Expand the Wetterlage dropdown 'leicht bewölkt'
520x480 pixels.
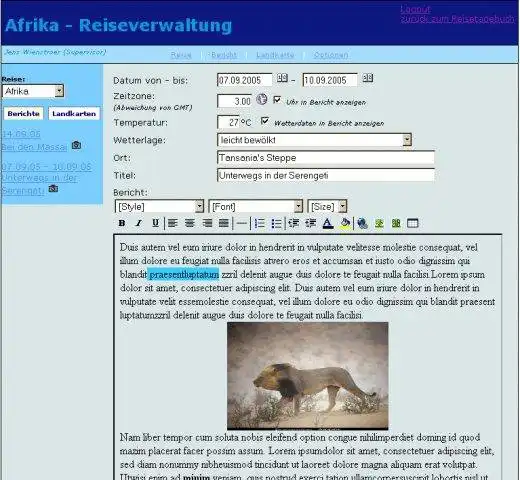[x=314, y=140]
